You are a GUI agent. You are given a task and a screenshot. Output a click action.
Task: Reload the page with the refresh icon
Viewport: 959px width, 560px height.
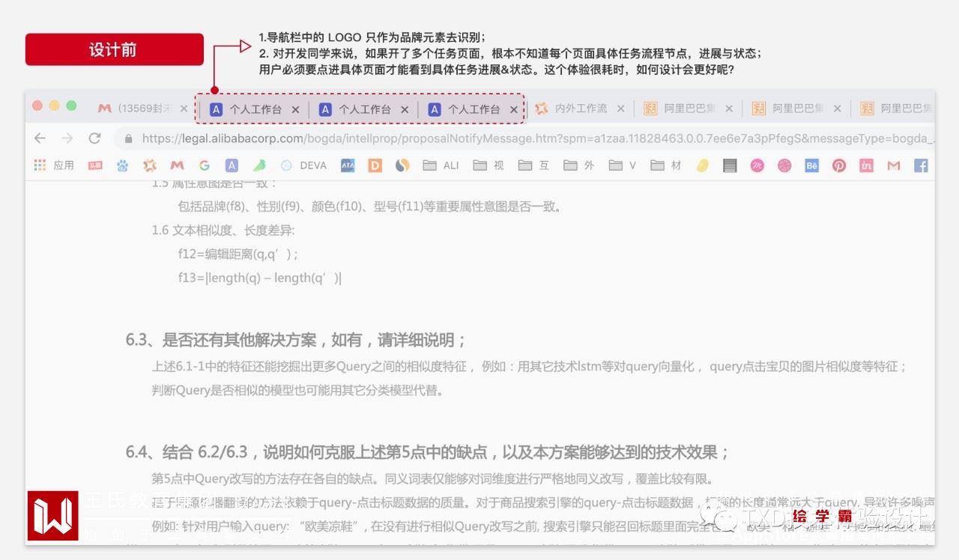(x=94, y=139)
